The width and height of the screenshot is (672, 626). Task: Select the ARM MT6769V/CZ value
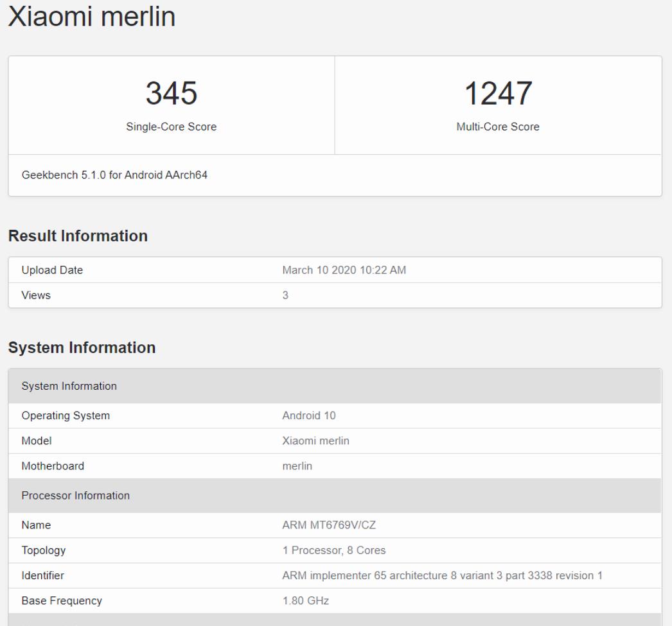[x=329, y=525]
